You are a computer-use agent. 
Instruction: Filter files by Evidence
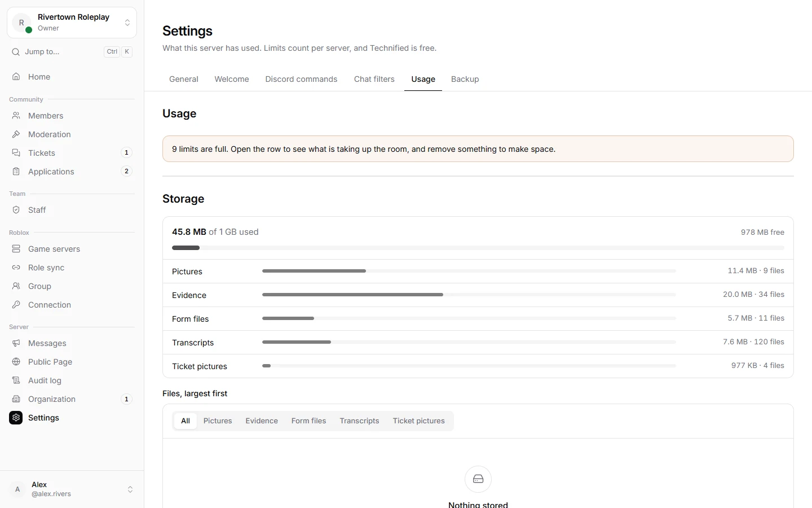pos(262,421)
